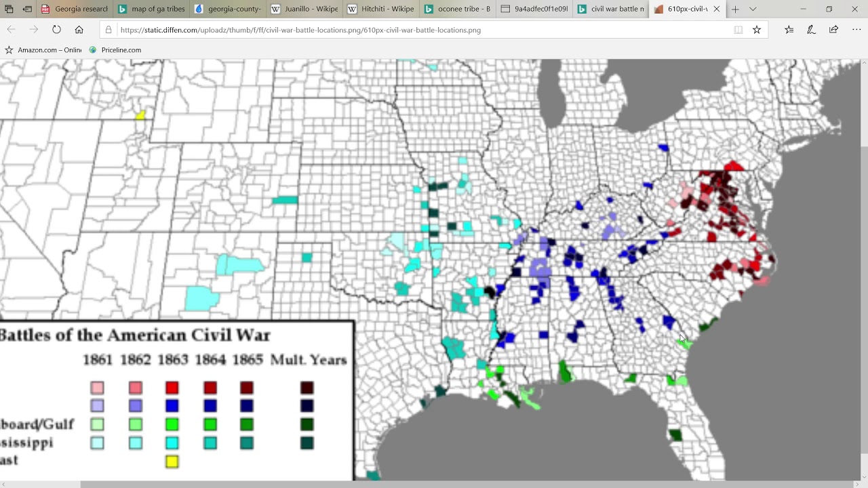The width and height of the screenshot is (868, 488).
Task: Switch to map of ga tribes tab
Action: [152, 9]
